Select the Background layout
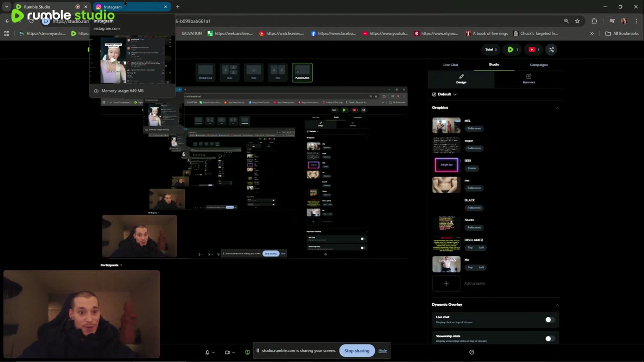Screen dimensions: 644x362 click(x=205, y=72)
